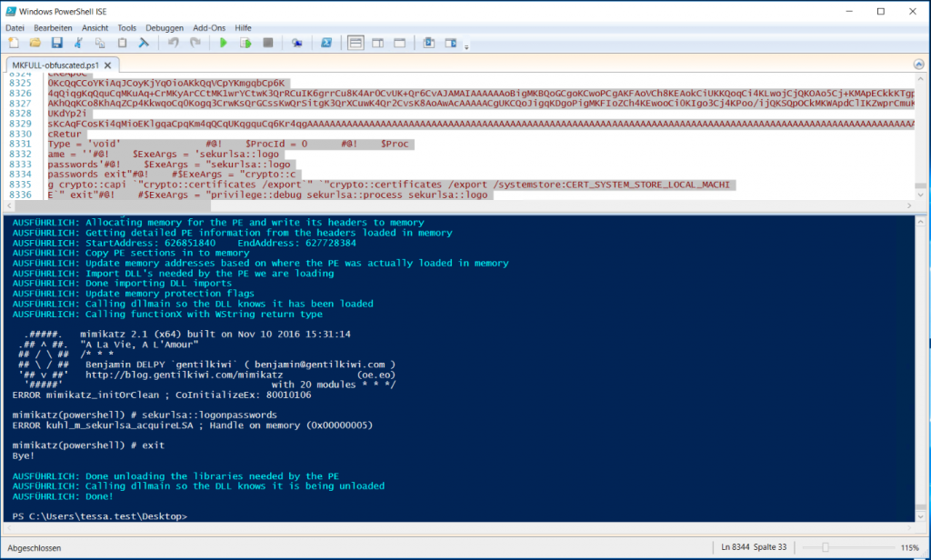Create a new script with the New icon
The image size is (931, 560).
[13, 43]
